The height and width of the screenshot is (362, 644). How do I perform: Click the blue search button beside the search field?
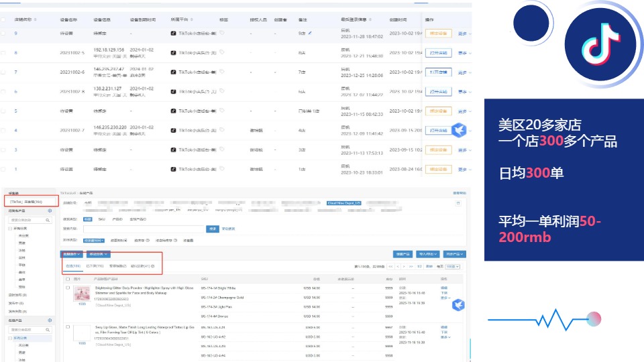pyautogui.click(x=213, y=229)
